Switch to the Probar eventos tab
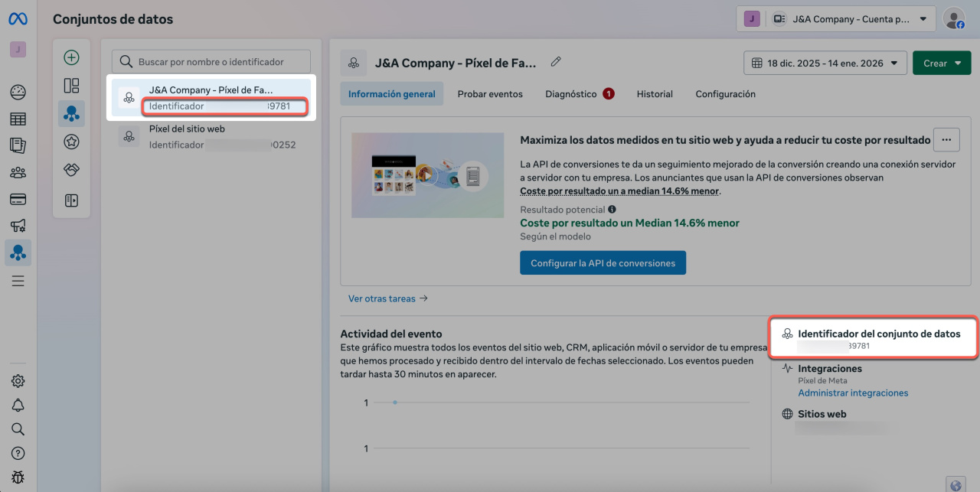Image resolution: width=980 pixels, height=492 pixels. pos(490,94)
